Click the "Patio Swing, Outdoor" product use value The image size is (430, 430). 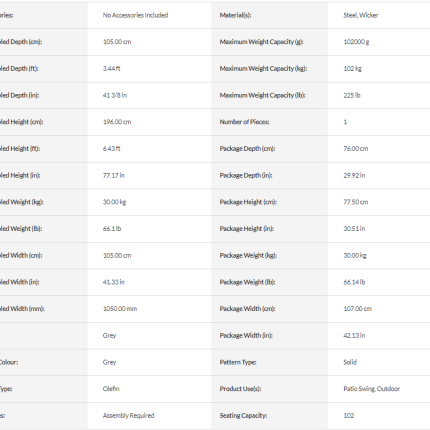pos(371,389)
